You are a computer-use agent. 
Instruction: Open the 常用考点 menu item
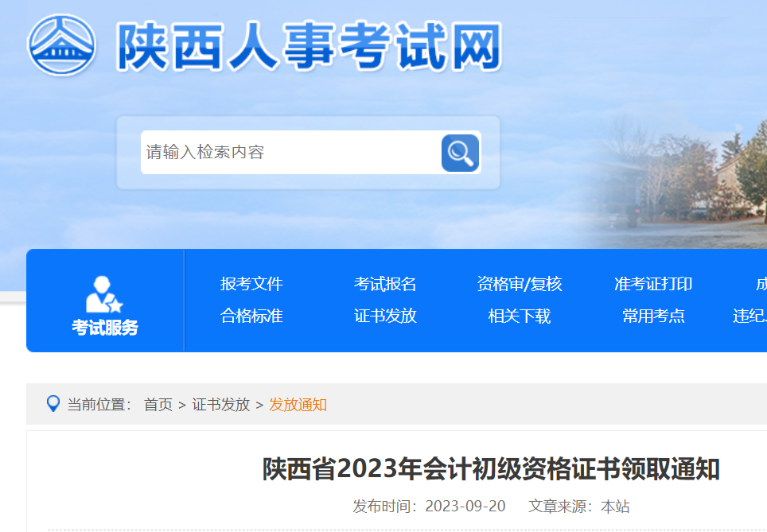coord(653,316)
